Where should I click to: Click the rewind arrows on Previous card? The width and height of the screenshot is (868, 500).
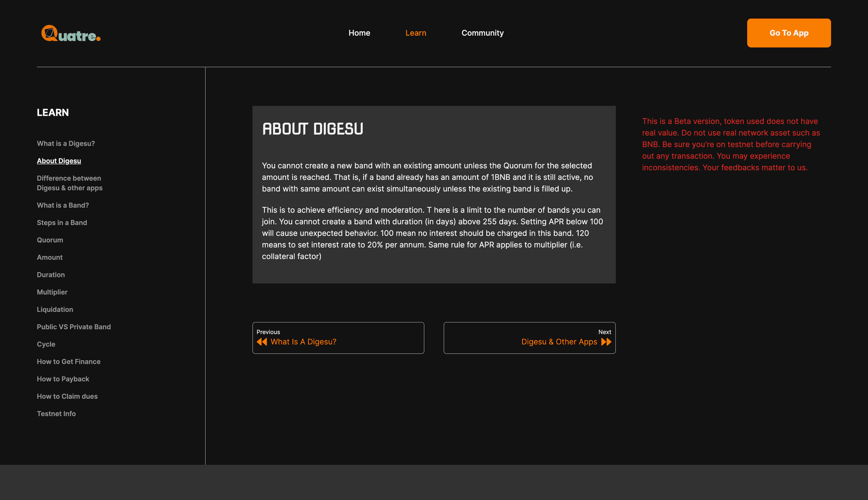pos(262,342)
